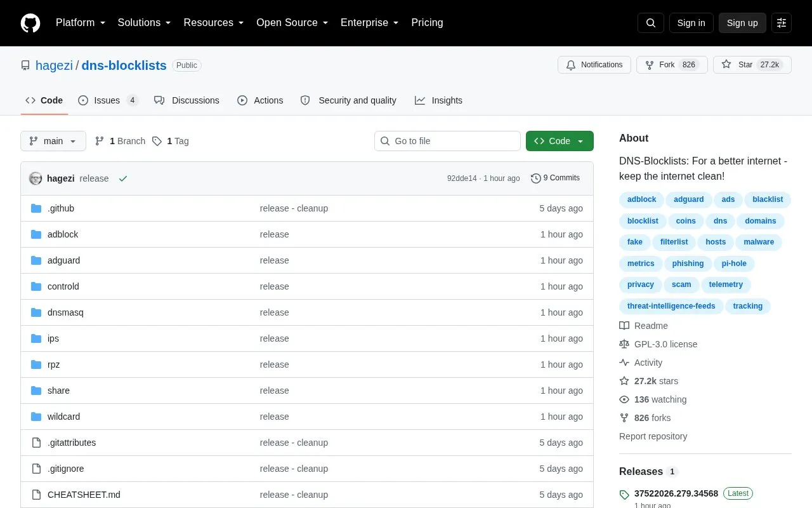
Task: Click the tag icon beside 1 Tag
Action: [157, 141]
